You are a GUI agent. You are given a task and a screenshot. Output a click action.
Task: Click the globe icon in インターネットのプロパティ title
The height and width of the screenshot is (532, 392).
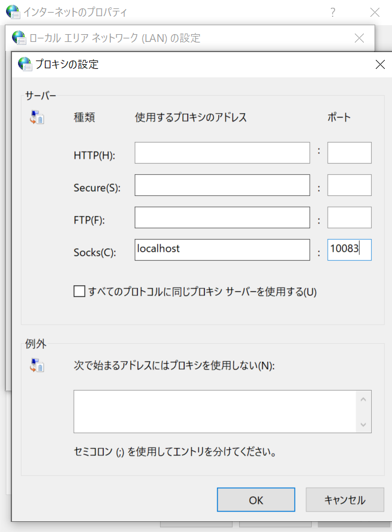pyautogui.click(x=13, y=12)
